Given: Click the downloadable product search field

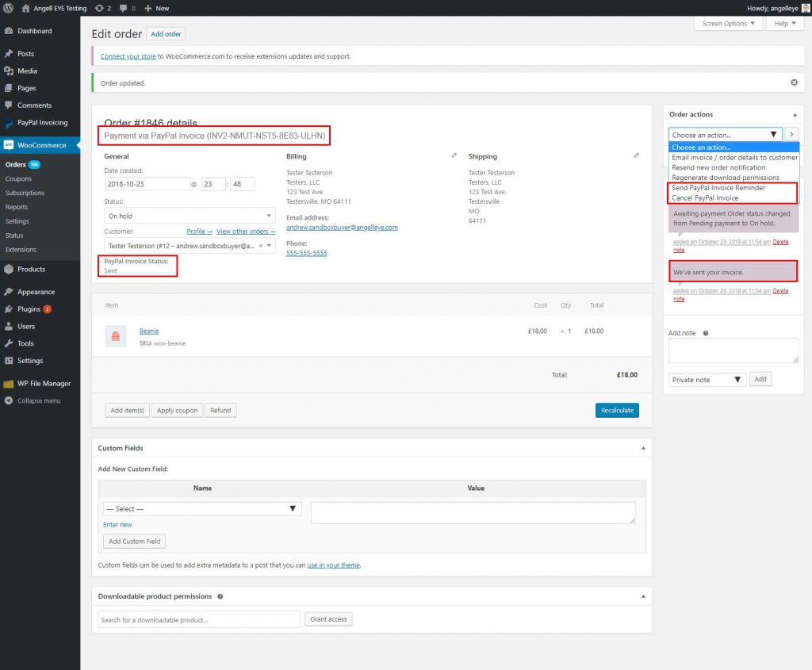Looking at the screenshot, I should point(196,618).
